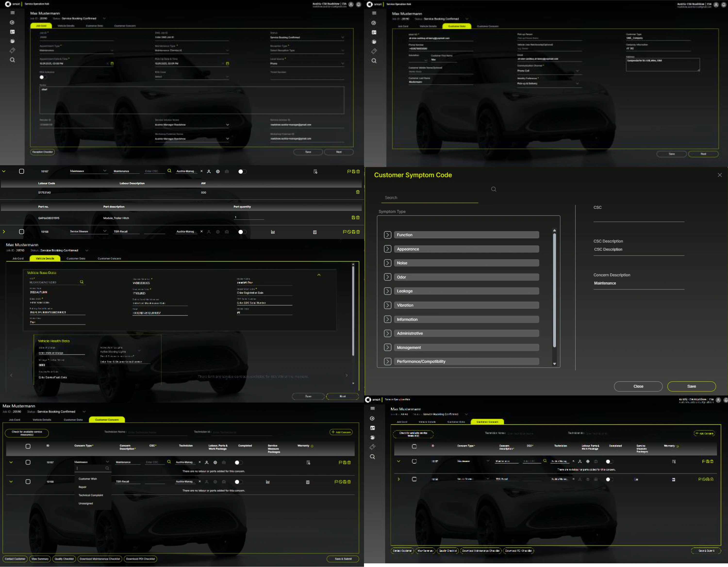Expand the Noise symptom type
Viewport: 728px width, 567px height.
pyautogui.click(x=387, y=263)
